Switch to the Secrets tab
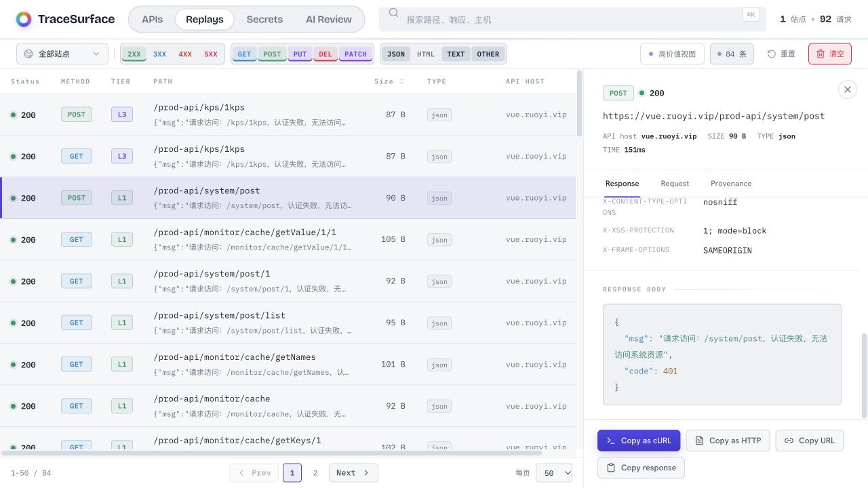The height and width of the screenshot is (488, 868). (x=264, y=19)
